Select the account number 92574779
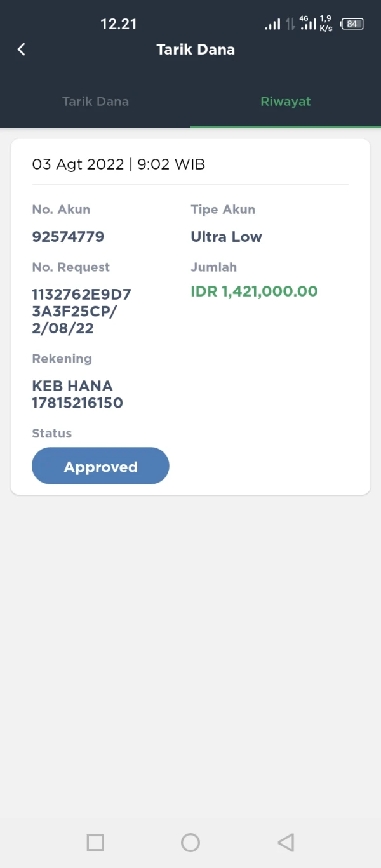381x868 pixels. [x=68, y=237]
